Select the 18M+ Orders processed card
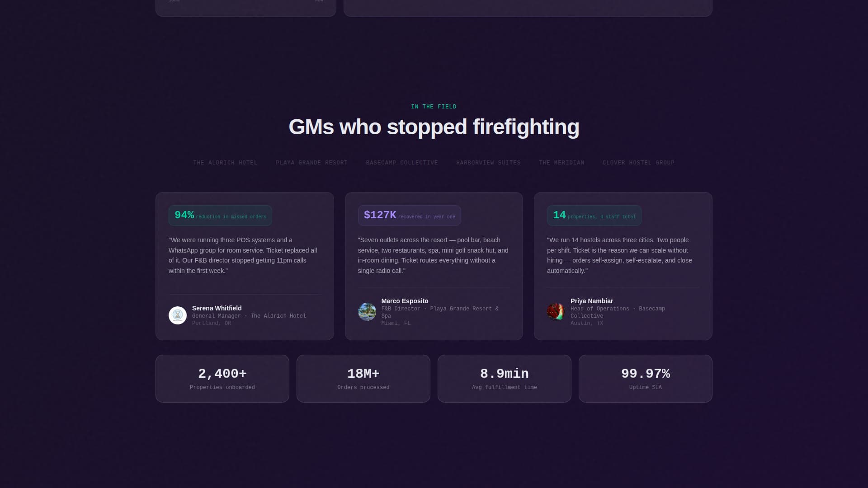Screen dimensions: 868x488 (x=363, y=378)
